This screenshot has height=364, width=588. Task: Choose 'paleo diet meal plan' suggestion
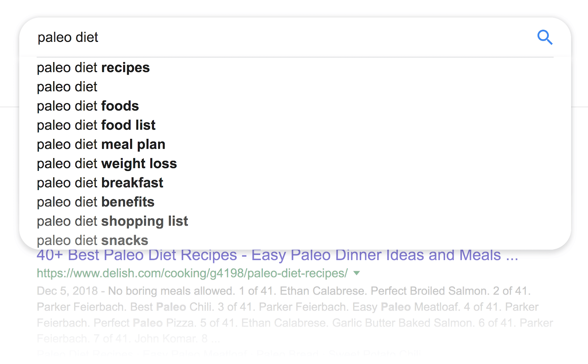click(101, 144)
